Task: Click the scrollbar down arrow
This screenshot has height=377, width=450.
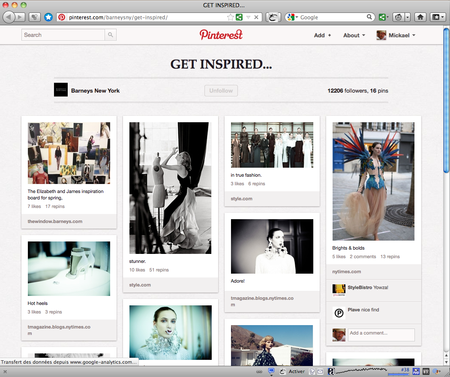Action: coord(446,362)
